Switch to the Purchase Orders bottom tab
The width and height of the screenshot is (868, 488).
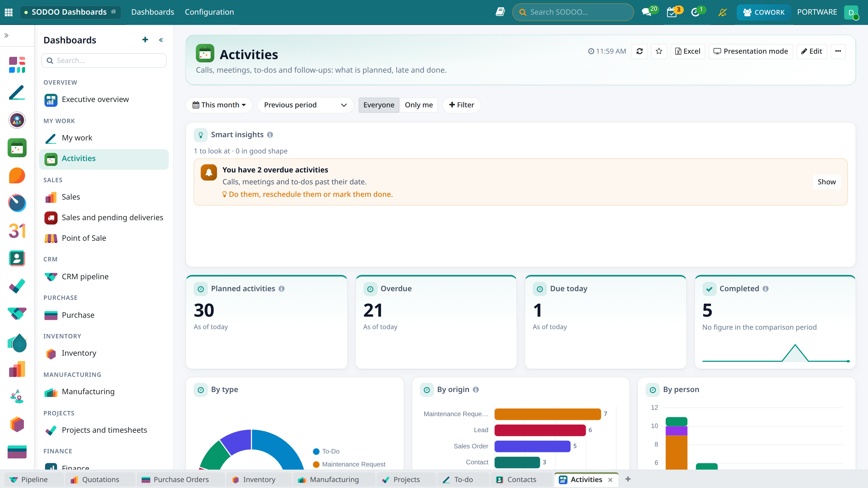click(x=181, y=480)
